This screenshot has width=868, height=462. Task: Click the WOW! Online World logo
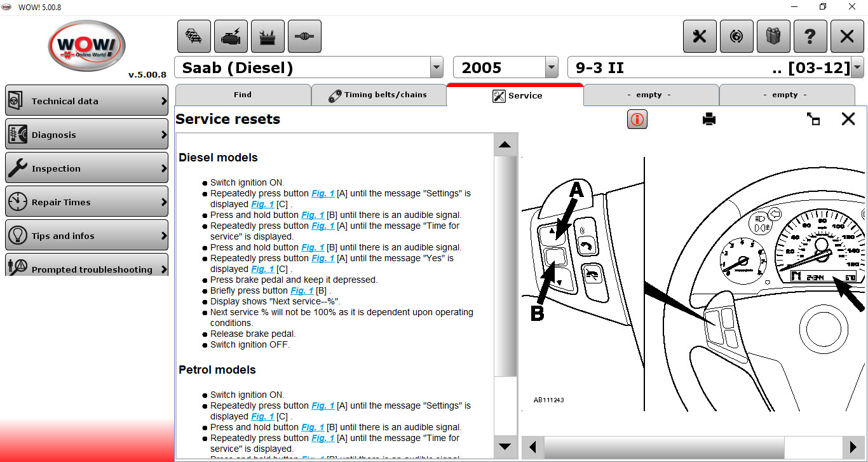(86, 46)
